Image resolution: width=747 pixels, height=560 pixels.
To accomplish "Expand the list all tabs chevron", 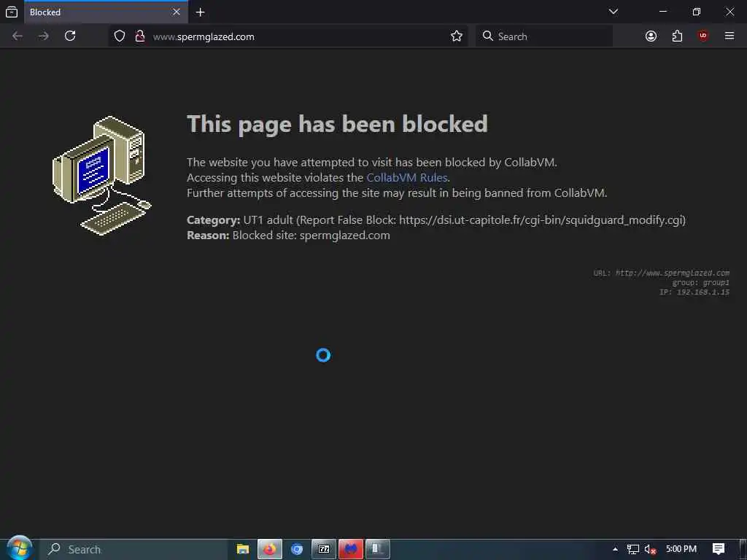I will (613, 12).
